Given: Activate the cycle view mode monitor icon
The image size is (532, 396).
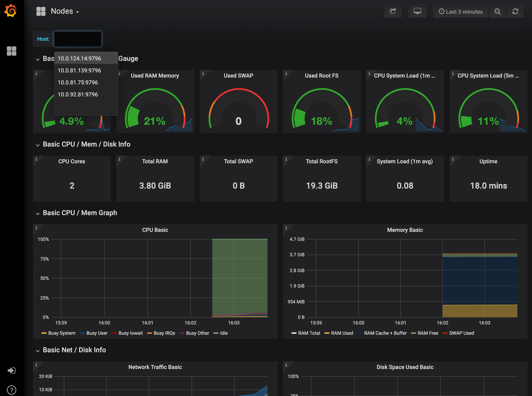Looking at the screenshot, I should pyautogui.click(x=417, y=11).
